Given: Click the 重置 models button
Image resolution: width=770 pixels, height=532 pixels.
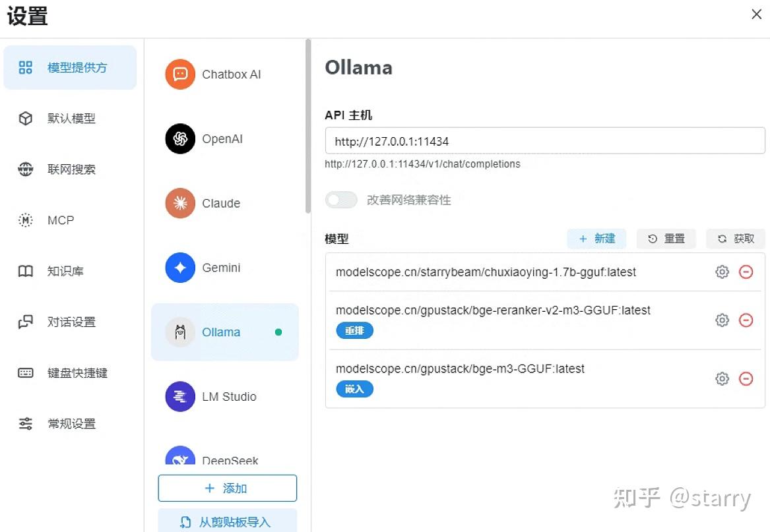Looking at the screenshot, I should coord(666,239).
